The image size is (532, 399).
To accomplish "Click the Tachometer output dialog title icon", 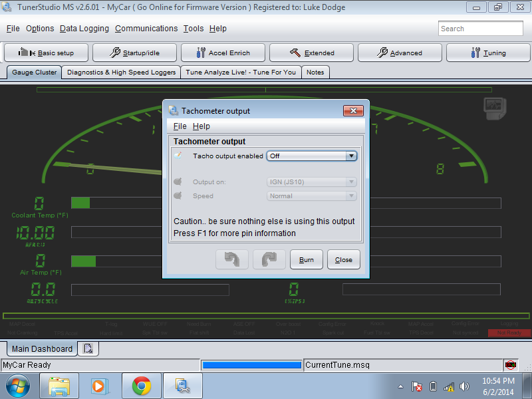I will pyautogui.click(x=174, y=110).
